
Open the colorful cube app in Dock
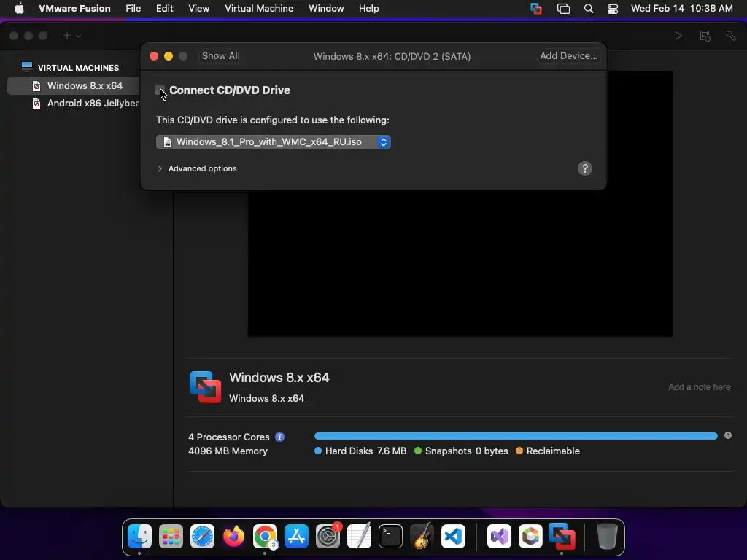pos(531,537)
